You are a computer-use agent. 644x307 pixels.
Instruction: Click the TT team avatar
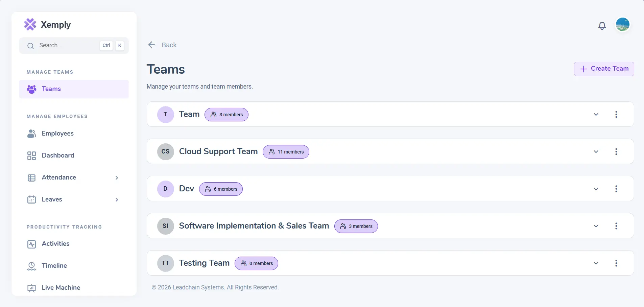pos(166,263)
